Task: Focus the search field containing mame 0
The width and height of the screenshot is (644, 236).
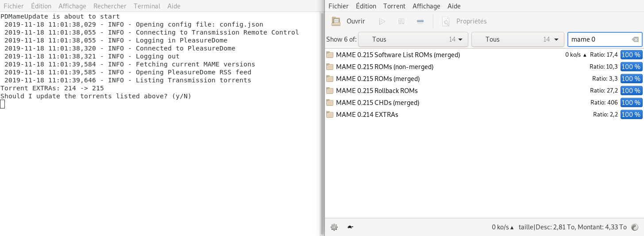Action: [600, 39]
